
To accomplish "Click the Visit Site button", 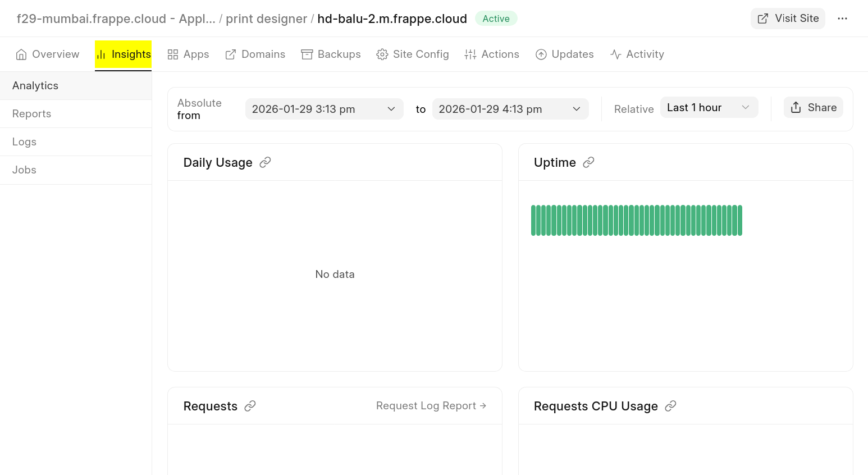I will 788,19.
